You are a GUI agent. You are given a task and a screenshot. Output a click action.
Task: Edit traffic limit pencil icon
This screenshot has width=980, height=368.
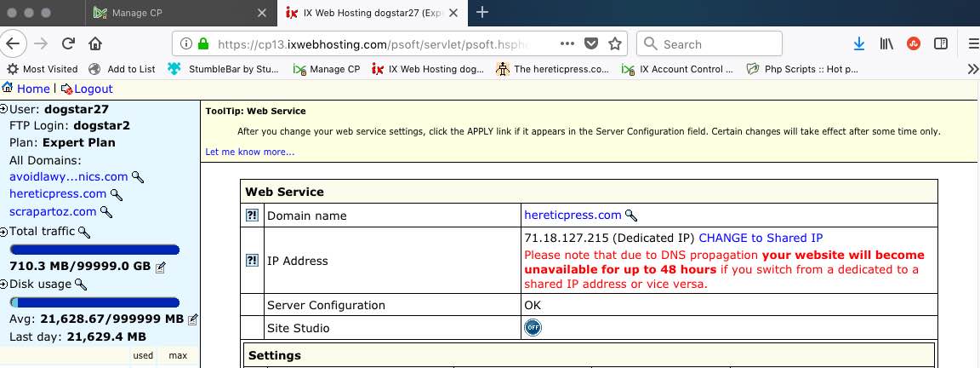160,267
